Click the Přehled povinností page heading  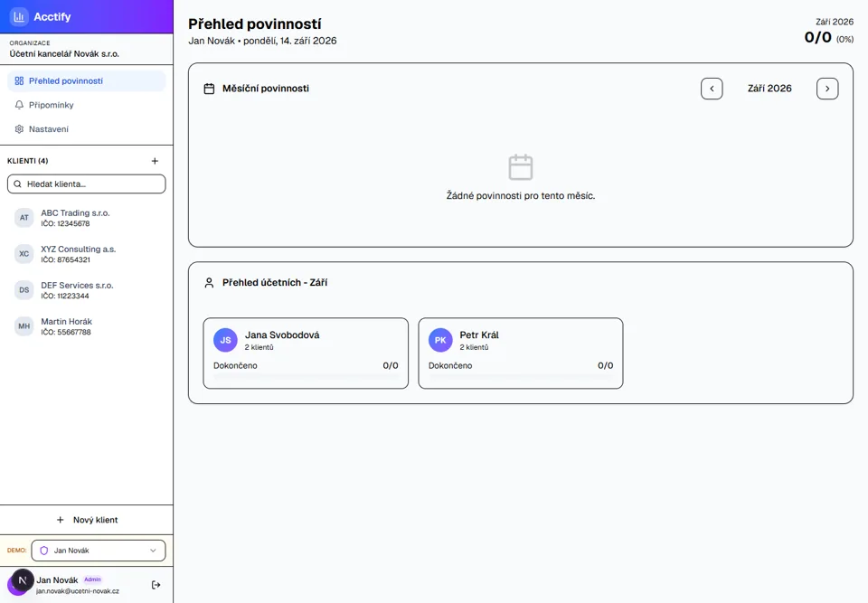(x=255, y=24)
